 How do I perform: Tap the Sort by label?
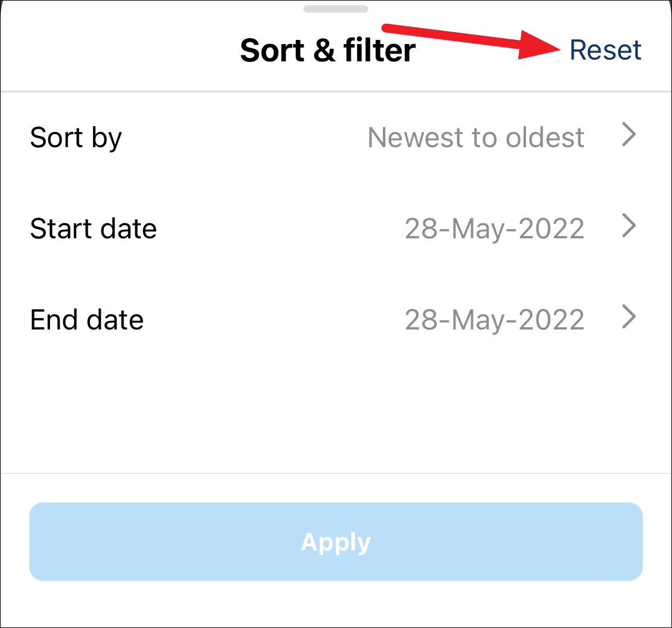tap(76, 139)
